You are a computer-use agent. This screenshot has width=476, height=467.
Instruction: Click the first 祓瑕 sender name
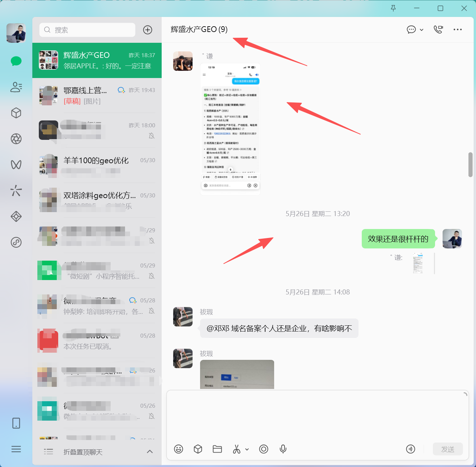click(x=207, y=312)
